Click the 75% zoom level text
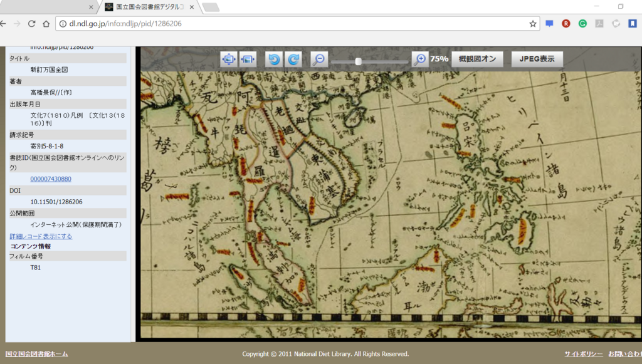This screenshot has height=364, width=642. coord(439,59)
